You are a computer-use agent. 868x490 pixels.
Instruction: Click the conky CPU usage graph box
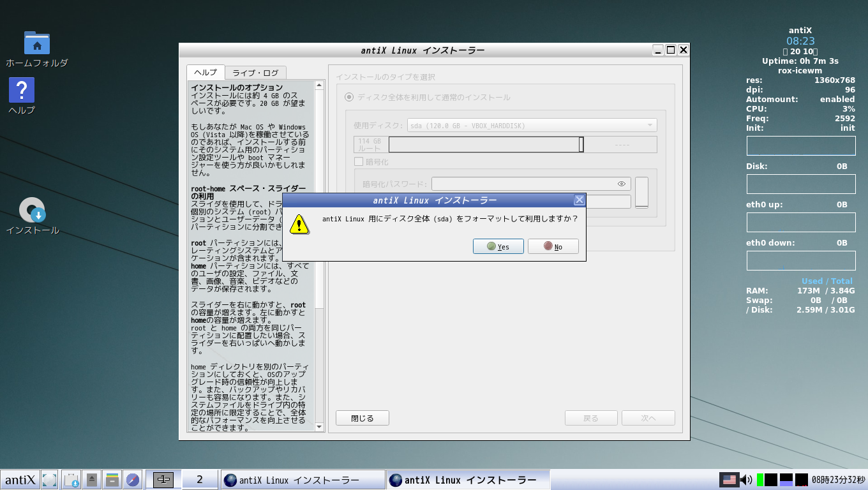coord(801,145)
